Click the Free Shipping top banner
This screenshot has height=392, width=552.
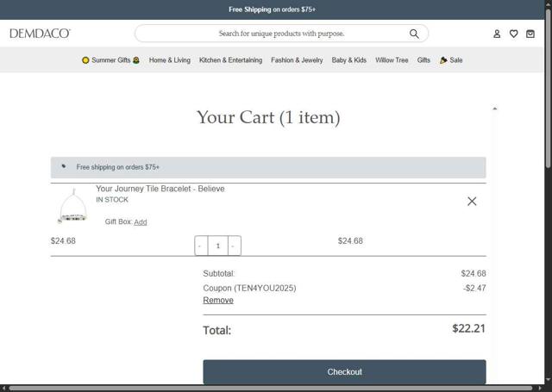click(273, 9)
